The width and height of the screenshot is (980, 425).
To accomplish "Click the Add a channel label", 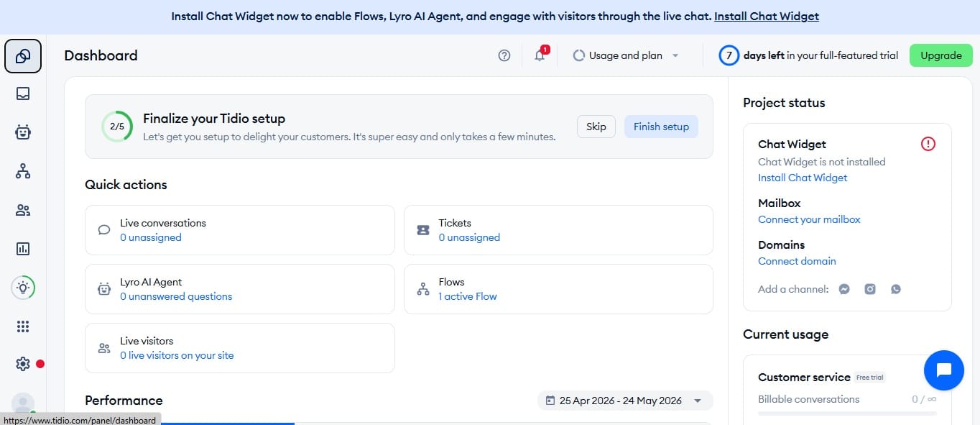I will (793, 289).
